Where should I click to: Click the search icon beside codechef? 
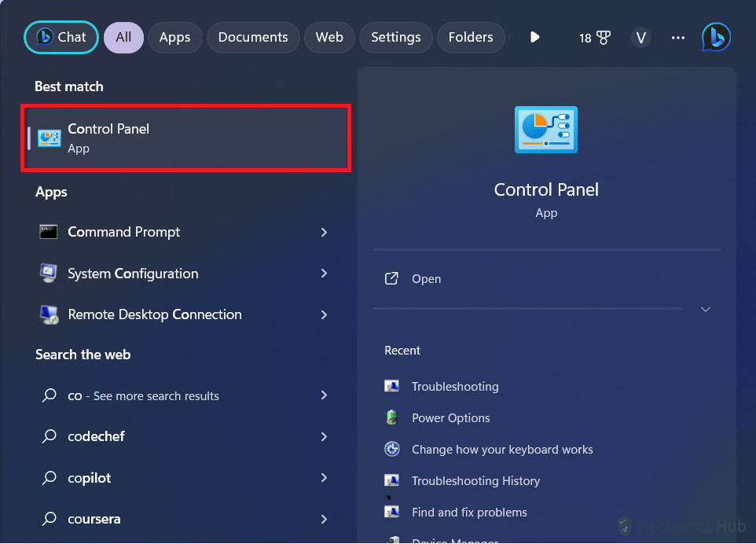pos(50,436)
